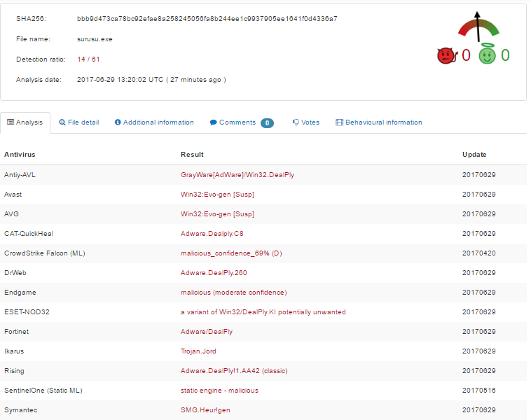Image resolution: width=531 pixels, height=420 pixels.
Task: Click the Endgame antivirus name
Action: (x=20, y=293)
